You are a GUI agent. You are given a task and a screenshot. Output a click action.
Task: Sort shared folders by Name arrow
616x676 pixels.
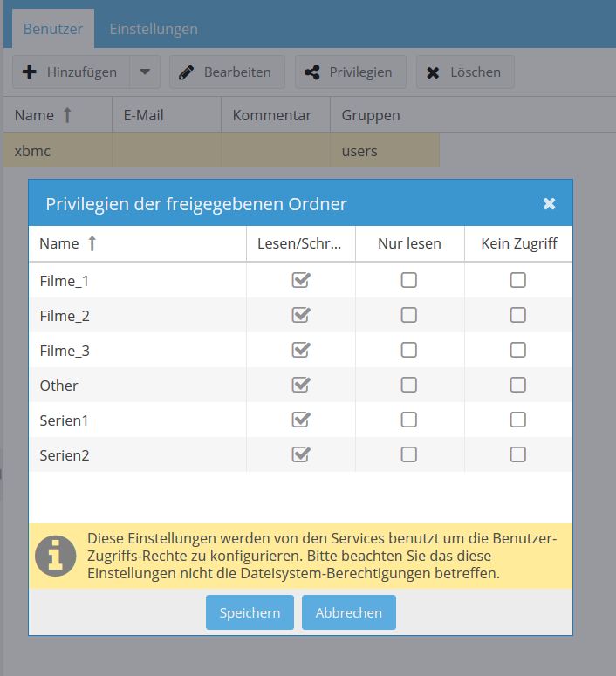pos(92,243)
